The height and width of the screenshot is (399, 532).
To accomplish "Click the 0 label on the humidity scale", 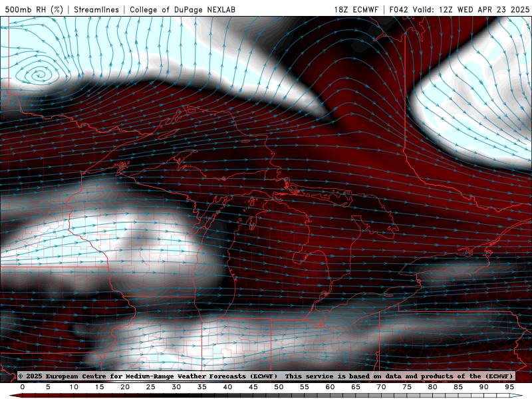I will [x=23, y=387].
